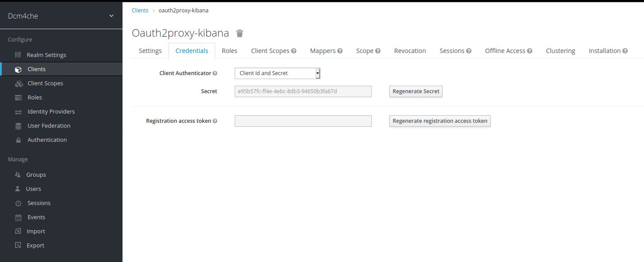The height and width of the screenshot is (262, 644).
Task: Focus the Registration access token field
Action: [x=303, y=121]
